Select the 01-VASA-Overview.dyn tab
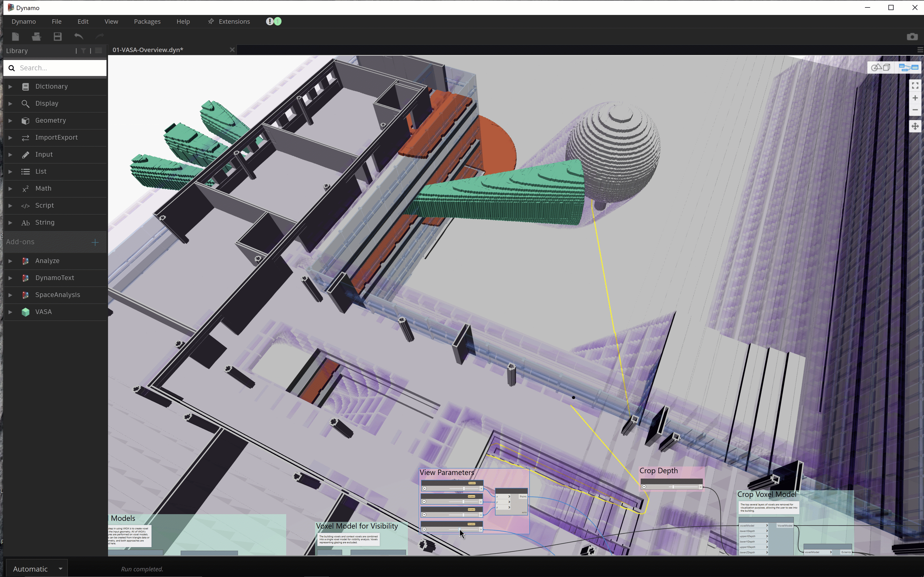Viewport: 924px width, 577px height. [148, 50]
